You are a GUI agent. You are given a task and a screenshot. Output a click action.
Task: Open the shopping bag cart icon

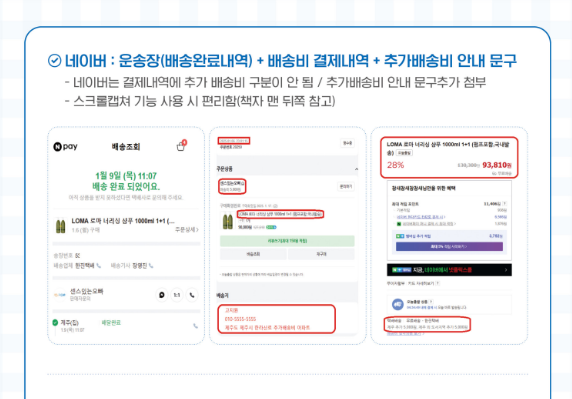click(x=181, y=146)
